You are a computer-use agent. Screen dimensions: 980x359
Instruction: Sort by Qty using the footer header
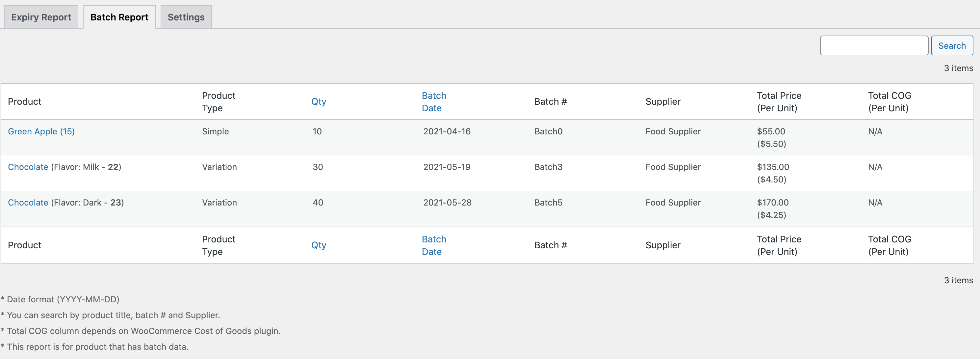point(319,245)
